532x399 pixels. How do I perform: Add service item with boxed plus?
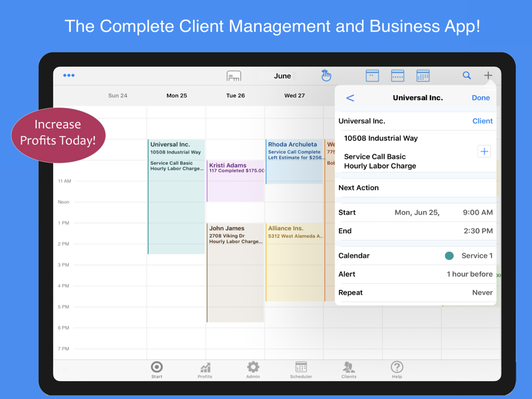pos(484,151)
